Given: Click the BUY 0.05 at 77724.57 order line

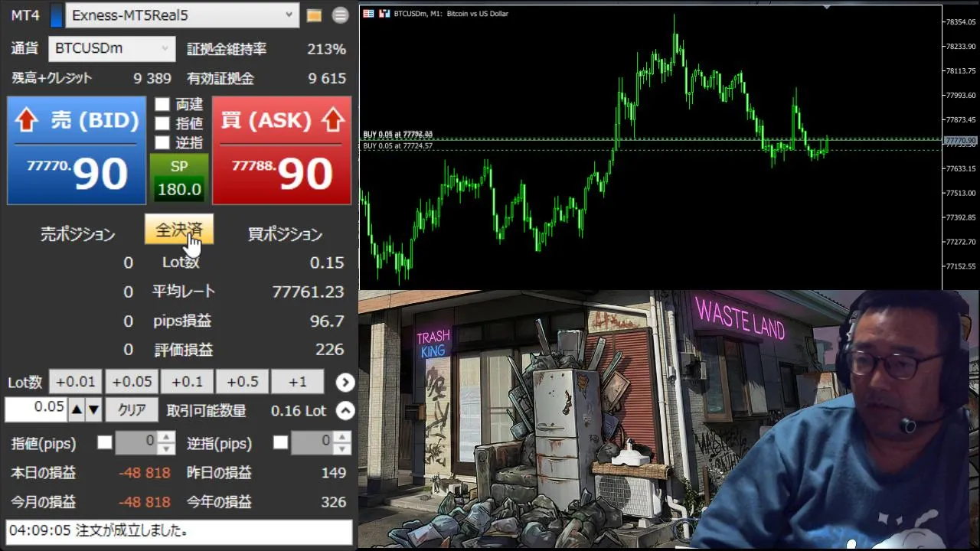Looking at the screenshot, I should [398, 145].
